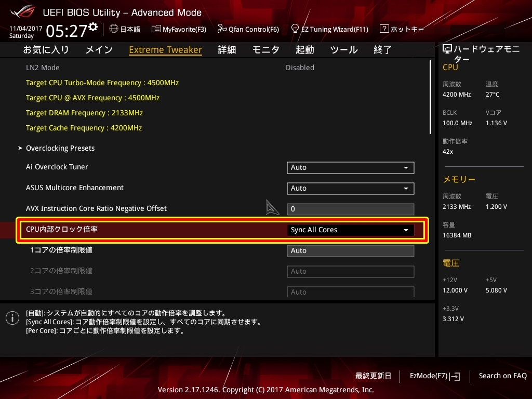Open the 終了 tab
The image size is (532, 399).
(x=383, y=50)
